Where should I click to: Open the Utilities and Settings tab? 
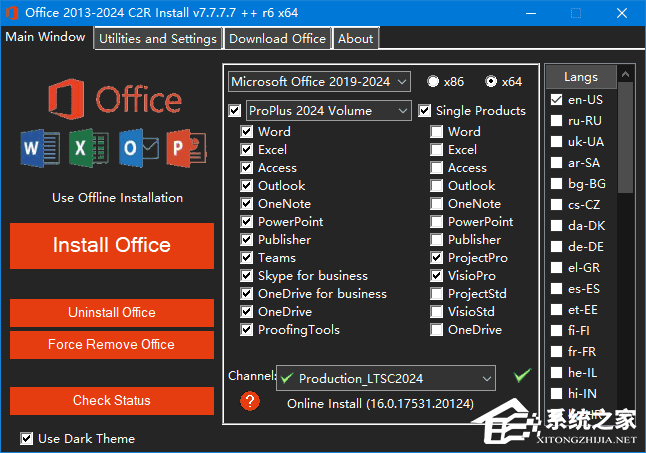coord(158,39)
